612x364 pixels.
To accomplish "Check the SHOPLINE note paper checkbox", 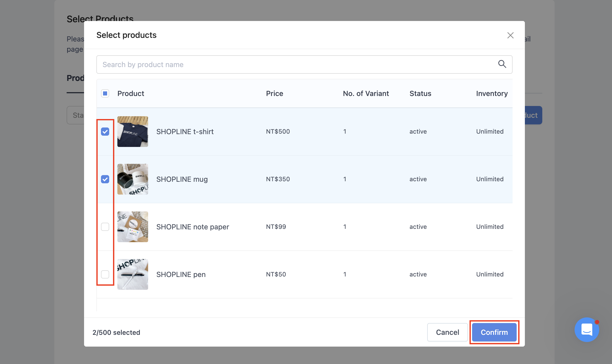I will coord(105,227).
